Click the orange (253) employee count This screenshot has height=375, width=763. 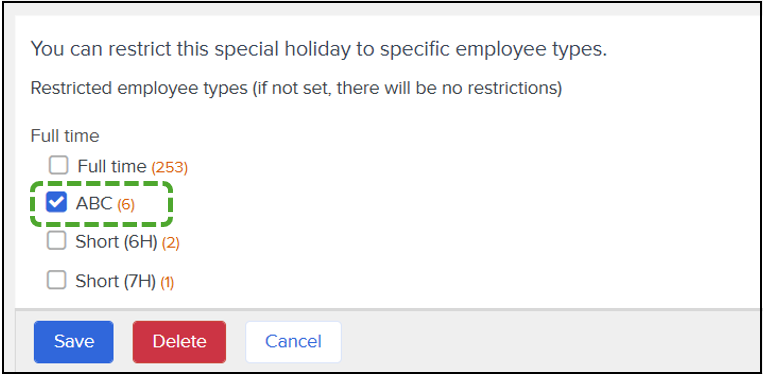coord(169,168)
